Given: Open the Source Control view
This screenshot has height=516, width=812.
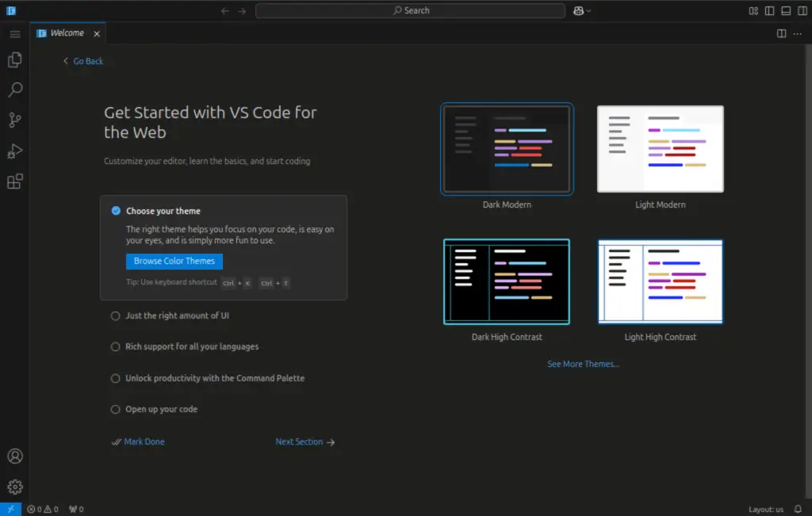Looking at the screenshot, I should point(14,120).
